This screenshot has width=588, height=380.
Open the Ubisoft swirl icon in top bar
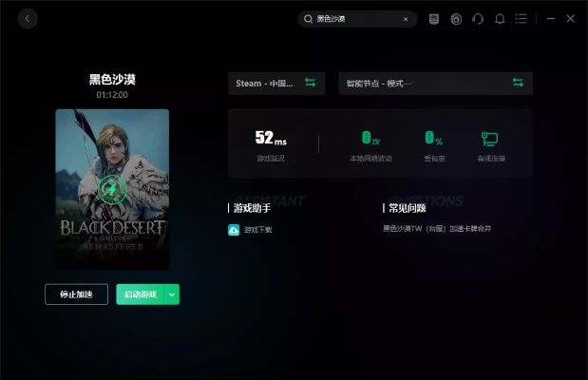click(456, 19)
